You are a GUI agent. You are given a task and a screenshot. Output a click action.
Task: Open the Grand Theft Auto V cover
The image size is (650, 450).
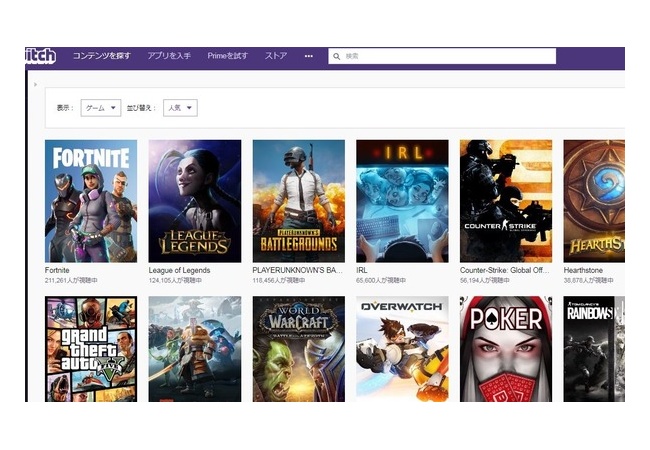[91, 349]
